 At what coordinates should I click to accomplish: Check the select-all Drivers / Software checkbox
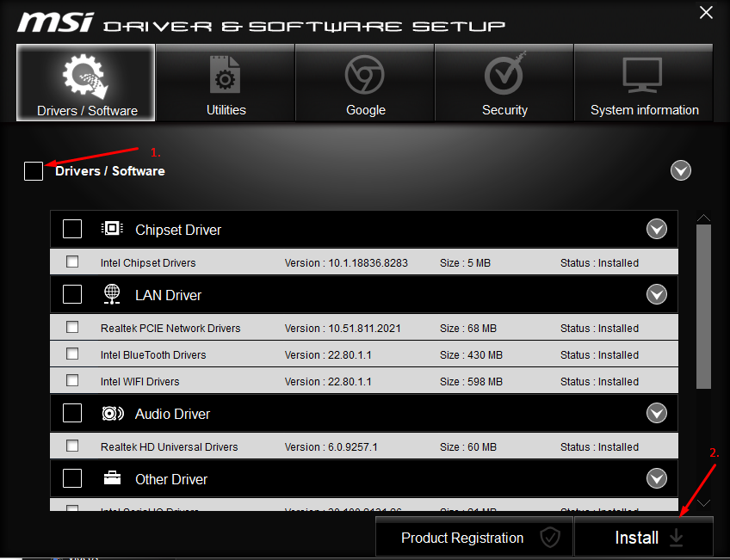(33, 170)
